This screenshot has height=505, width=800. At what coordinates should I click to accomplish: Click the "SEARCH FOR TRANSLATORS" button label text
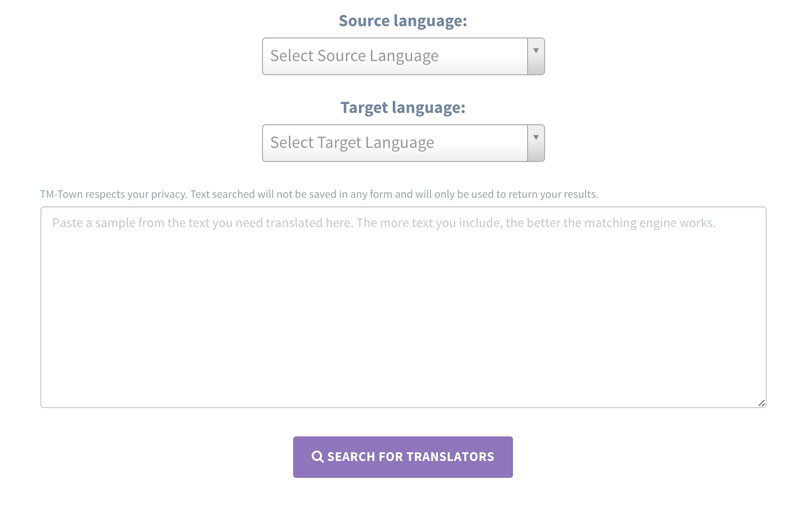click(410, 457)
